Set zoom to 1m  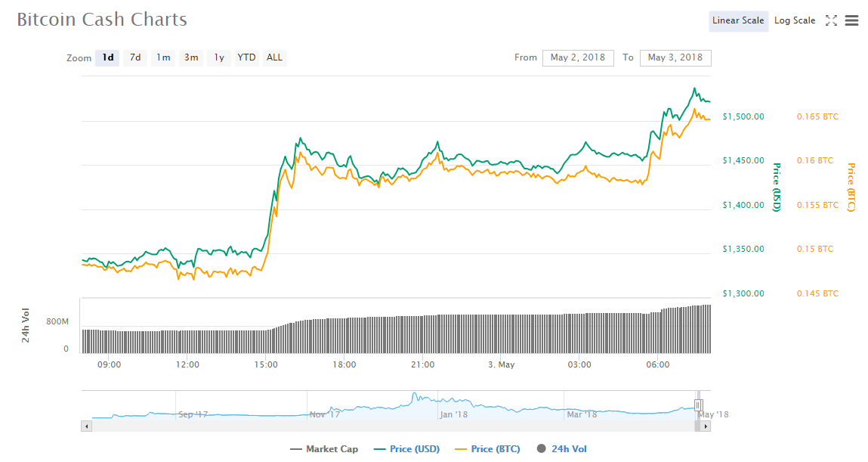tap(162, 57)
